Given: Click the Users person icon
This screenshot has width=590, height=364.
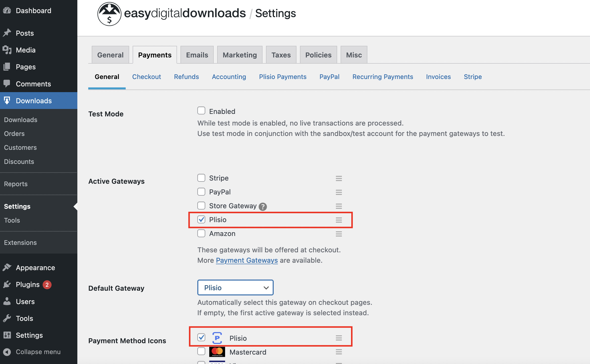Looking at the screenshot, I should 7,301.
